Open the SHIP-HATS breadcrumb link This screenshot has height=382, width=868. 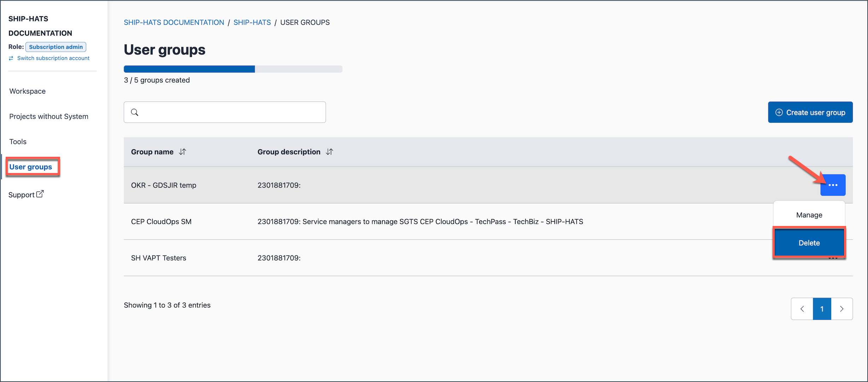252,22
